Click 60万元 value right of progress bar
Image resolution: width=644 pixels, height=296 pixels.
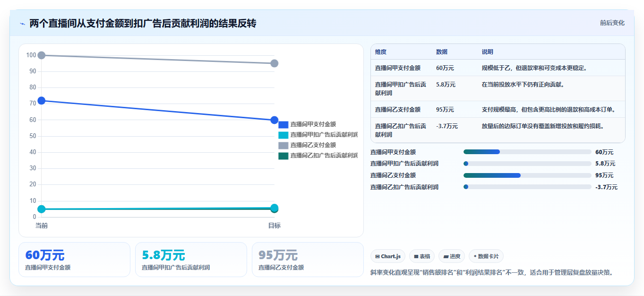click(604, 152)
